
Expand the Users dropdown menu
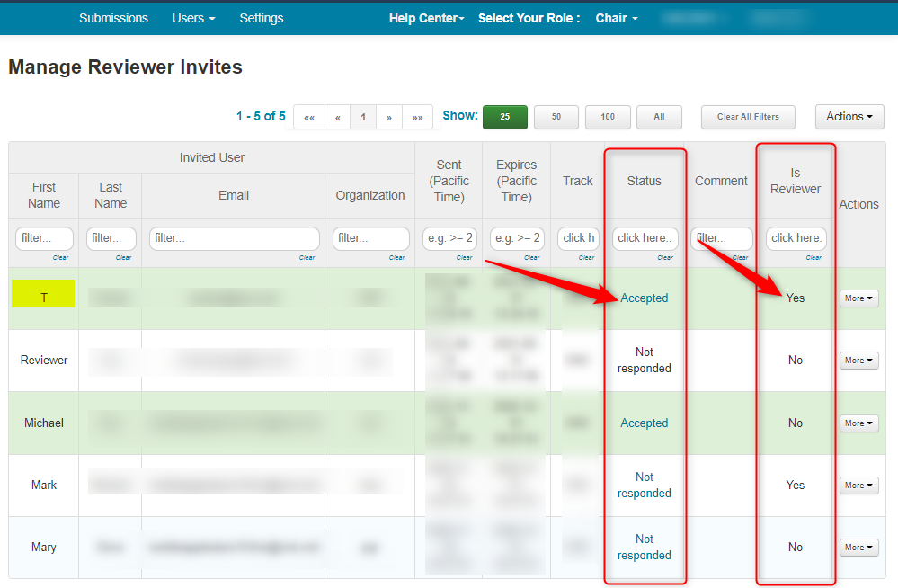click(193, 18)
